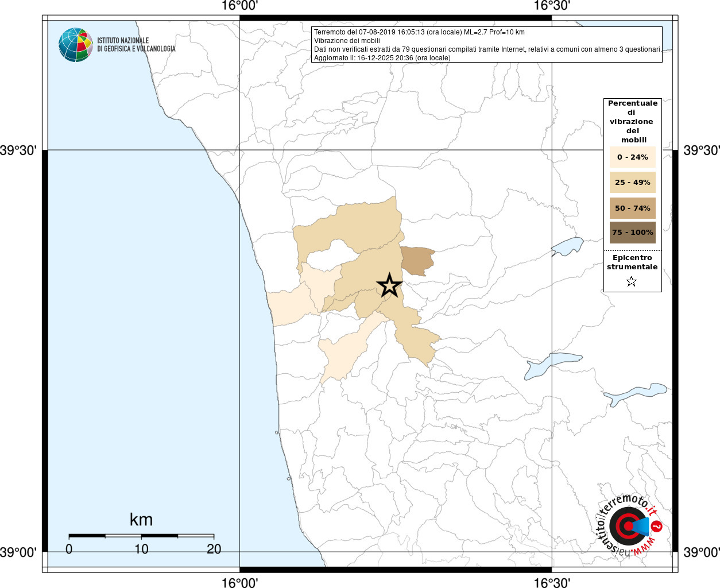Click the INGV globe logo

coord(76,45)
